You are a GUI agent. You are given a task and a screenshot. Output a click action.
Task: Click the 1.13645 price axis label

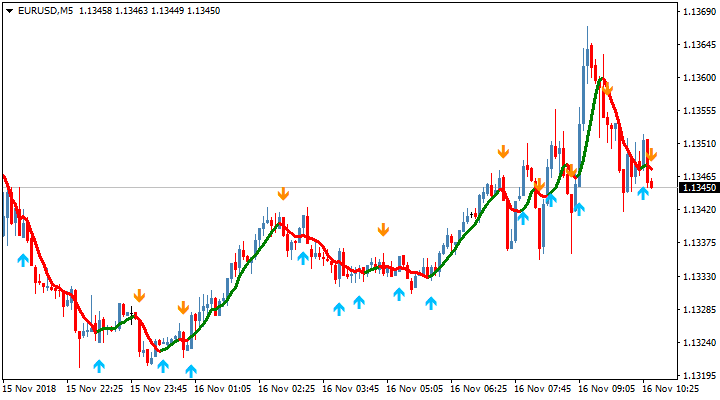699,45
